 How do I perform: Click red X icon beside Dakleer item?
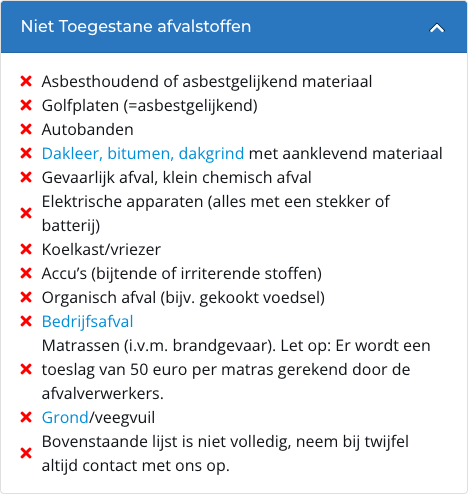click(26, 153)
